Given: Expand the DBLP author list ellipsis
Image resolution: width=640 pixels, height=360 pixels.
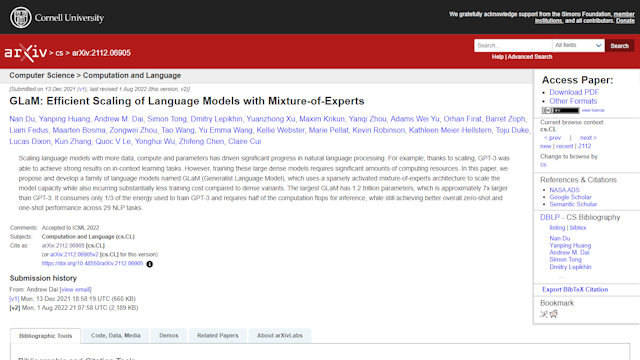Looking at the screenshot, I should pyautogui.click(x=562, y=277).
